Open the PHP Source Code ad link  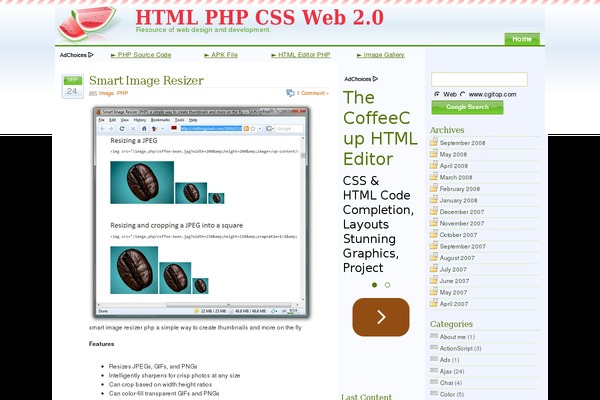click(x=141, y=55)
